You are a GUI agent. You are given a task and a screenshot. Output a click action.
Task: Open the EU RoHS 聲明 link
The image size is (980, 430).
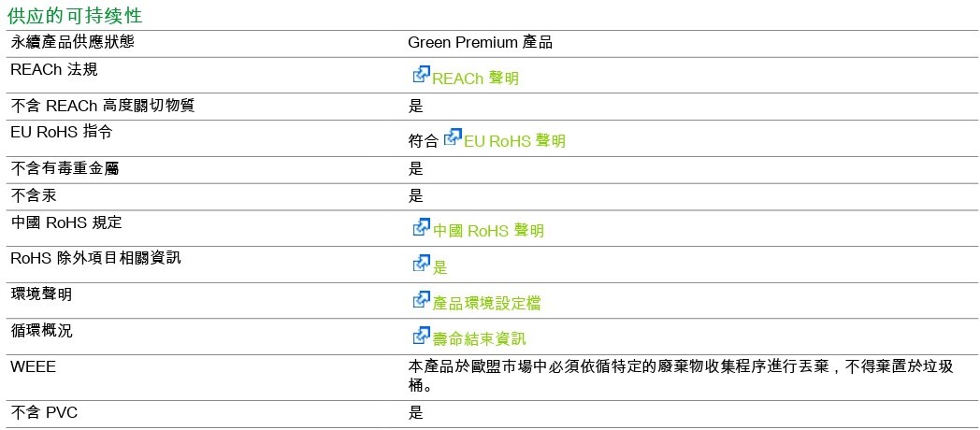pos(514,141)
